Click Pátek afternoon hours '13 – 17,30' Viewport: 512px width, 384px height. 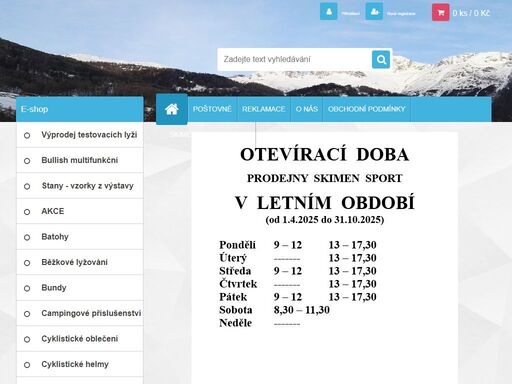[x=352, y=297]
